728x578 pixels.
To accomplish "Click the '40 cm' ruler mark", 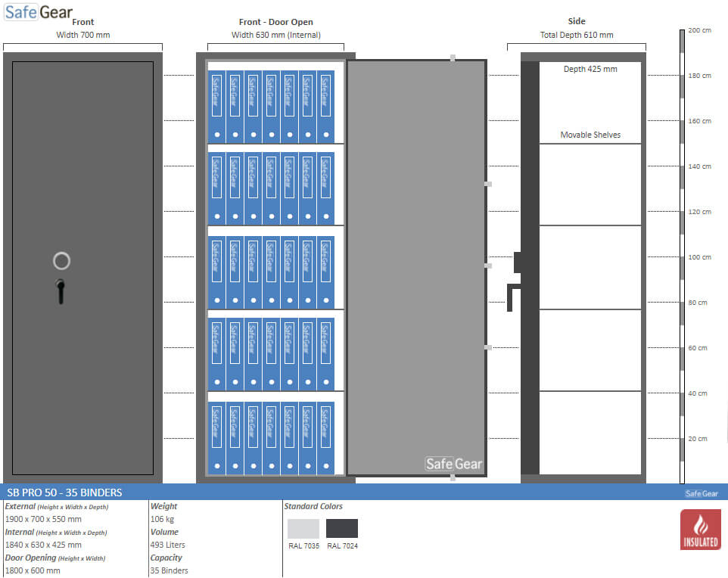I will pos(698,393).
